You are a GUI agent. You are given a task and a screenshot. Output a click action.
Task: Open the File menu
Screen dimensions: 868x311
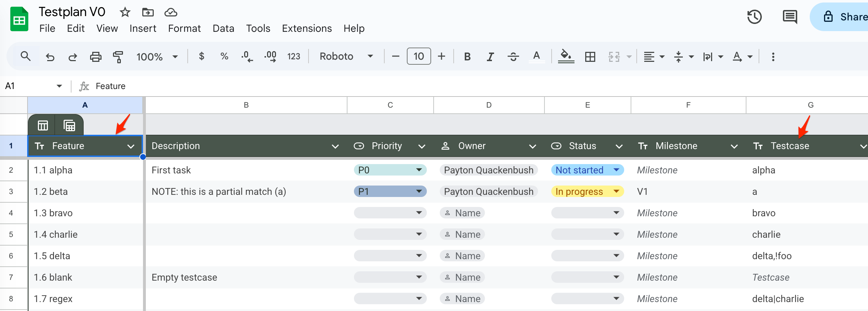pyautogui.click(x=47, y=29)
